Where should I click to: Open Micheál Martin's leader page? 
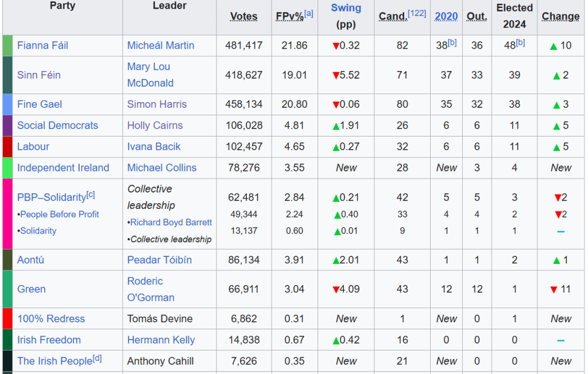pyautogui.click(x=161, y=45)
